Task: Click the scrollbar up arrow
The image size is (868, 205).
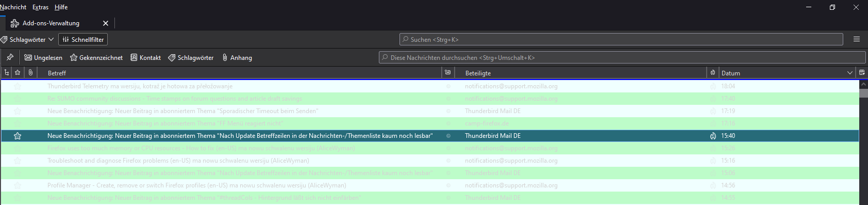Action: pos(863,84)
